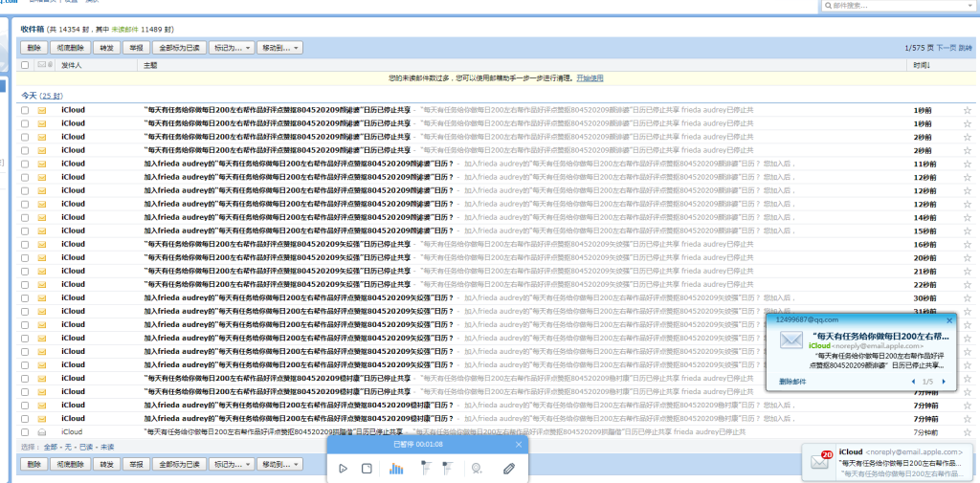
Task: Click the webcam icon in the recorder bar
Action: click(475, 468)
